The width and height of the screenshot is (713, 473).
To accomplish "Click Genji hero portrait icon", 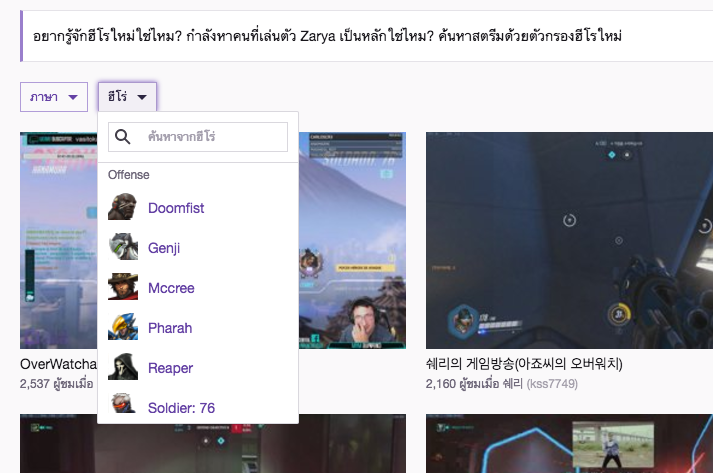I will 123,247.
